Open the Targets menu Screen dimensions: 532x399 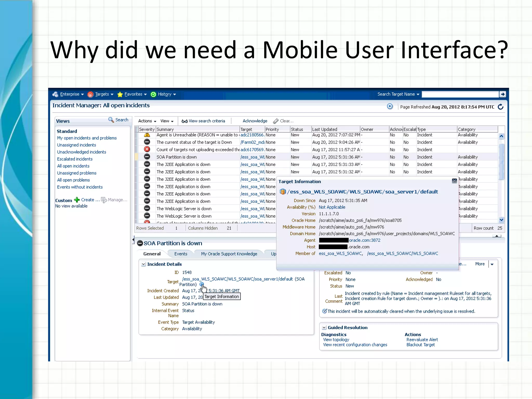click(x=104, y=94)
